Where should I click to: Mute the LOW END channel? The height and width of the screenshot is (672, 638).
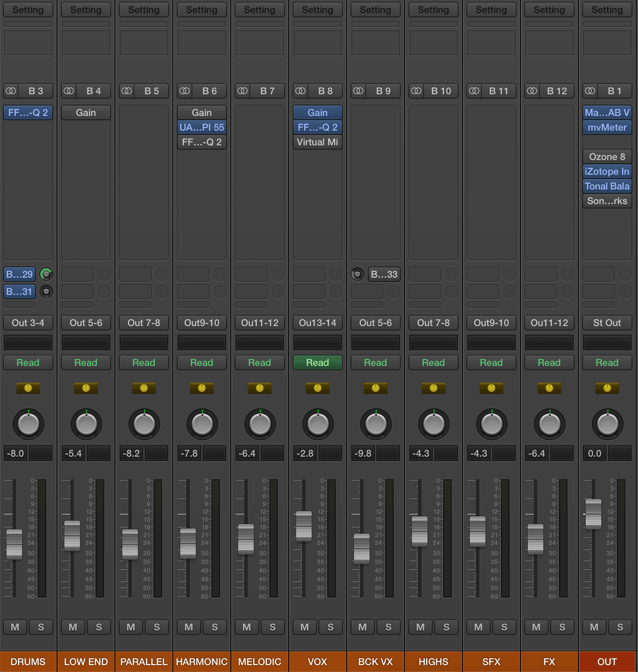point(73,627)
